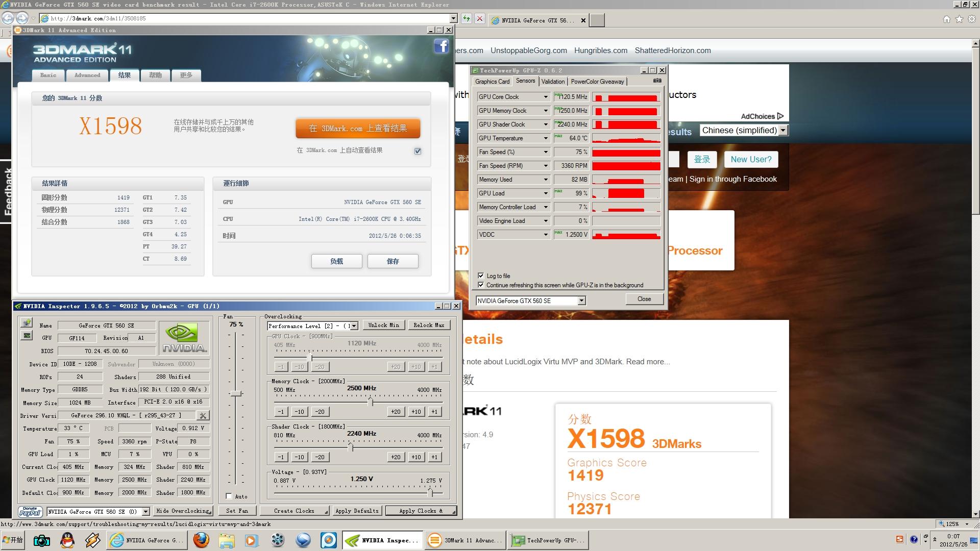Viewport: 980px width, 551px height.
Task: Click the Feedback side tab on the webpage
Action: [7, 191]
